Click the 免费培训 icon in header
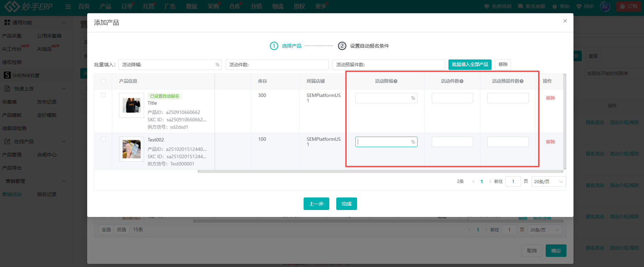Viewport: 644px width, 267px height. 487,6
